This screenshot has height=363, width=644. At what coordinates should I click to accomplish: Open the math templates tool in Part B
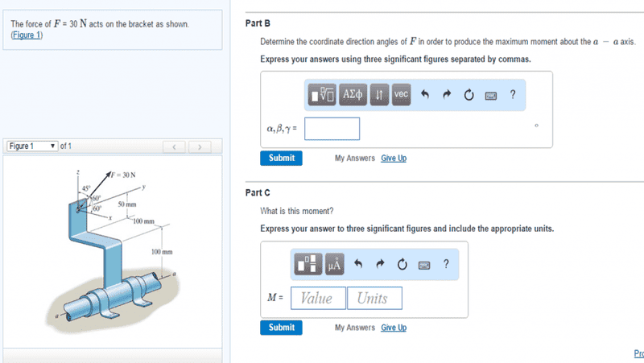point(323,95)
